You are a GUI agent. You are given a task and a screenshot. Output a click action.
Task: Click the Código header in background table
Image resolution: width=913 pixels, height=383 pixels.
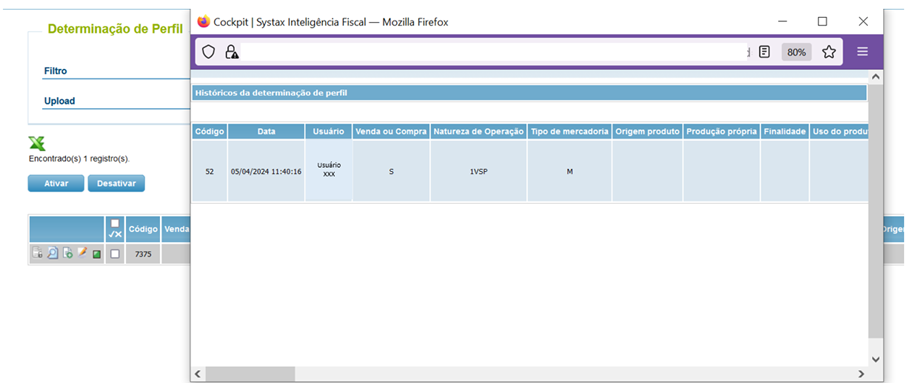(143, 229)
